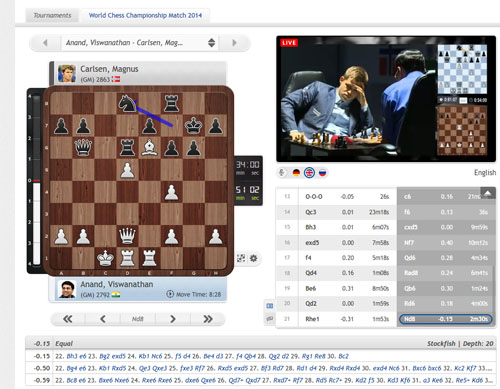
Task: Click the flip-board grid icon beside the gear
Action: click(x=241, y=258)
